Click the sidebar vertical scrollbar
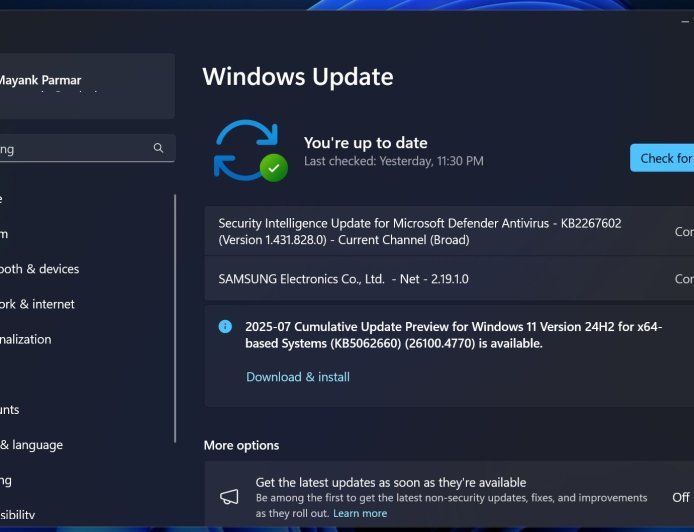 175,319
